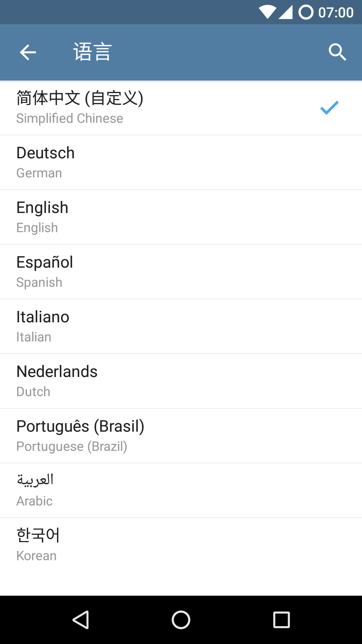Tap the cellular signal status icon
362x644 pixels.
point(285,12)
